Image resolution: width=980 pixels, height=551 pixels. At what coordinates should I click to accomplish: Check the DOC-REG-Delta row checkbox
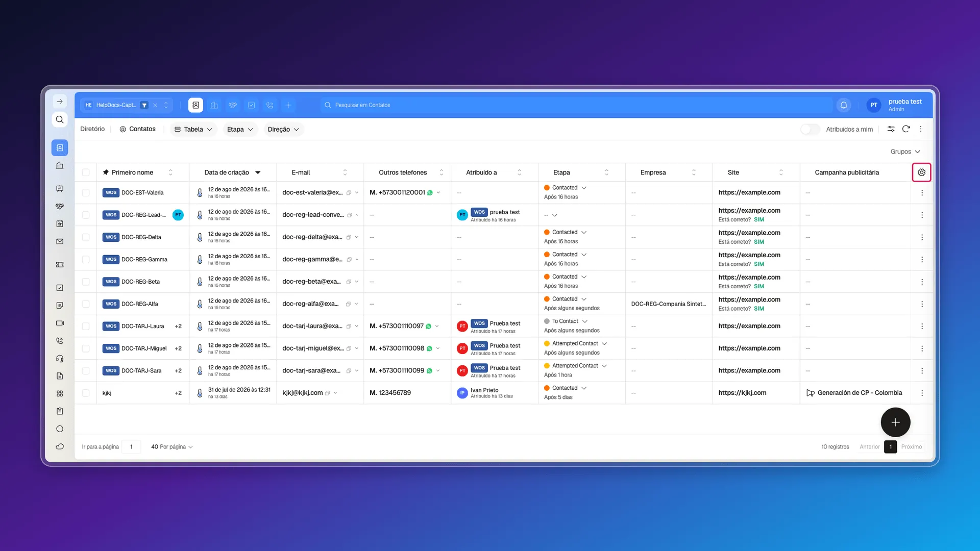pyautogui.click(x=86, y=237)
